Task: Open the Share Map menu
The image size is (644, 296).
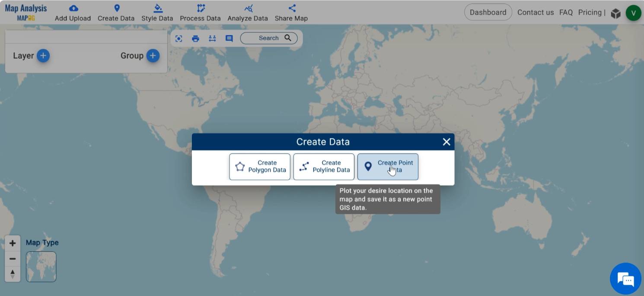Action: pos(291,13)
